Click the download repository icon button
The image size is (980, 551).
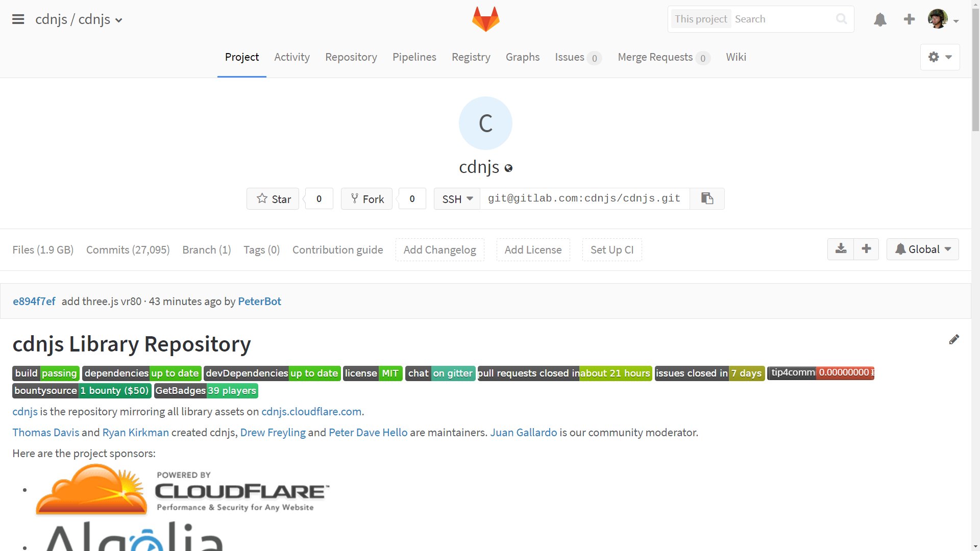point(841,249)
